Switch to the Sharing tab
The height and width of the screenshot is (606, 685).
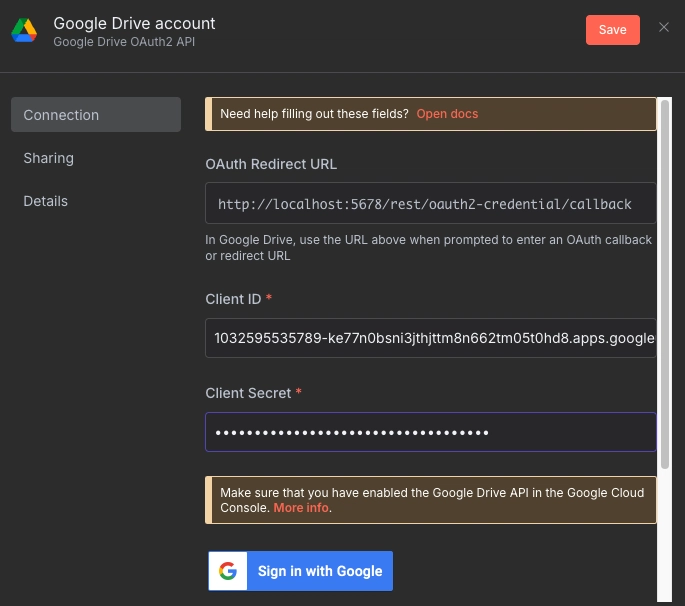(x=48, y=158)
